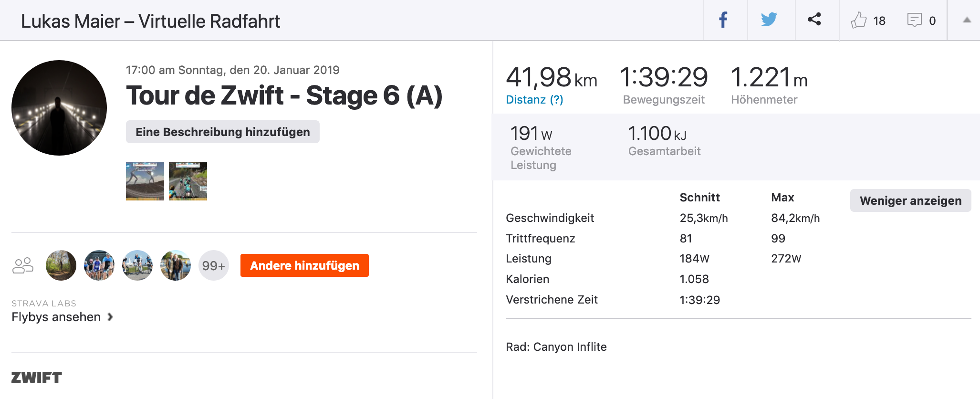This screenshot has width=980, height=399.
Task: Collapse header with up arrow
Action: tap(967, 20)
